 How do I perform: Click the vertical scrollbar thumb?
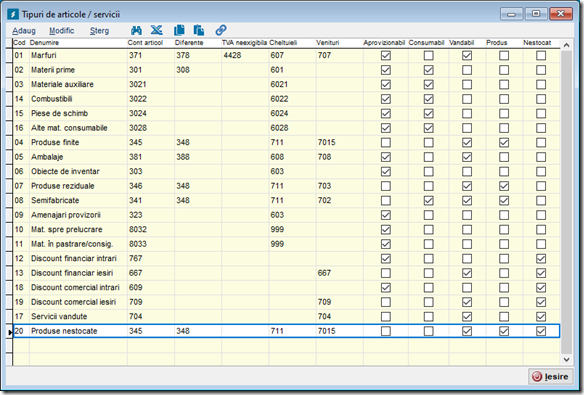(566, 202)
